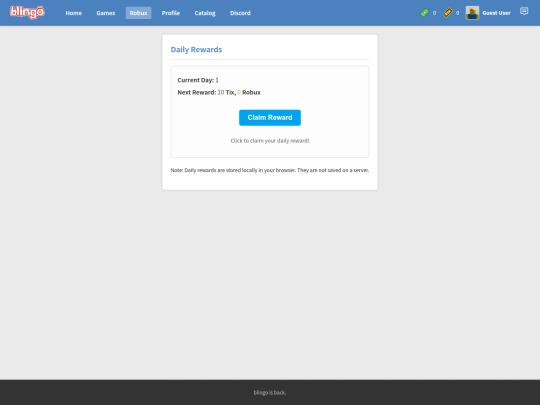Open the Profile menu item
This screenshot has height=405, width=540.
171,13
